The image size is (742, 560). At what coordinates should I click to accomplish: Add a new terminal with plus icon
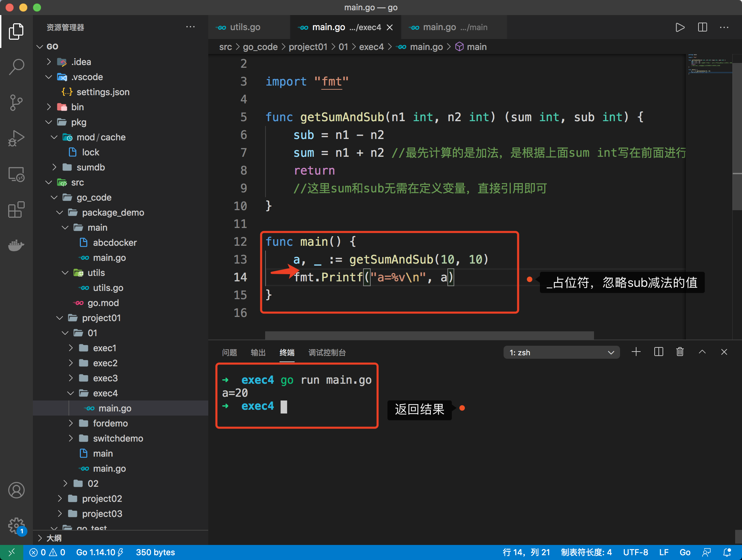click(636, 352)
